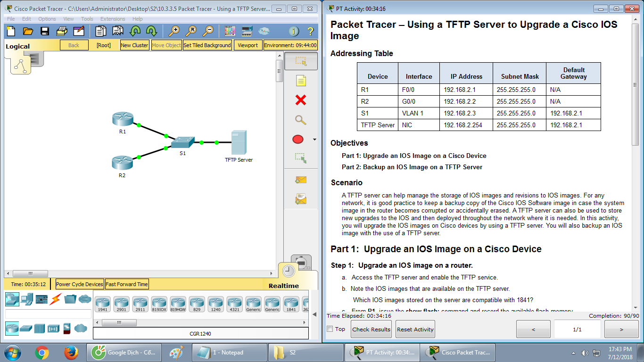Pick the 2911 router model
The image size is (644, 362).
click(140, 304)
